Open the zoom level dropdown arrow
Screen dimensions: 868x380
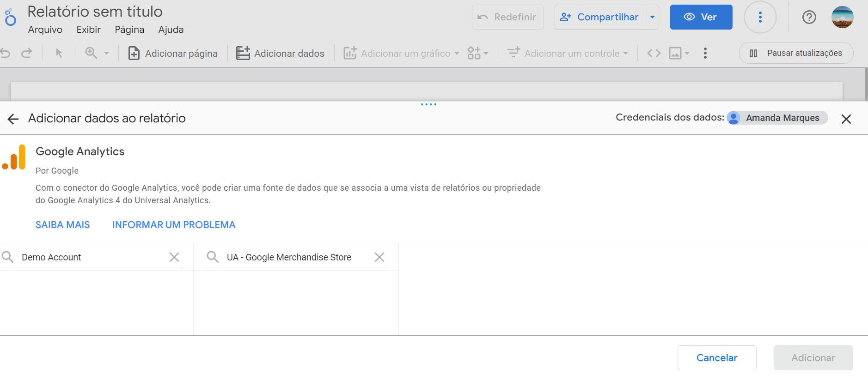(106, 54)
